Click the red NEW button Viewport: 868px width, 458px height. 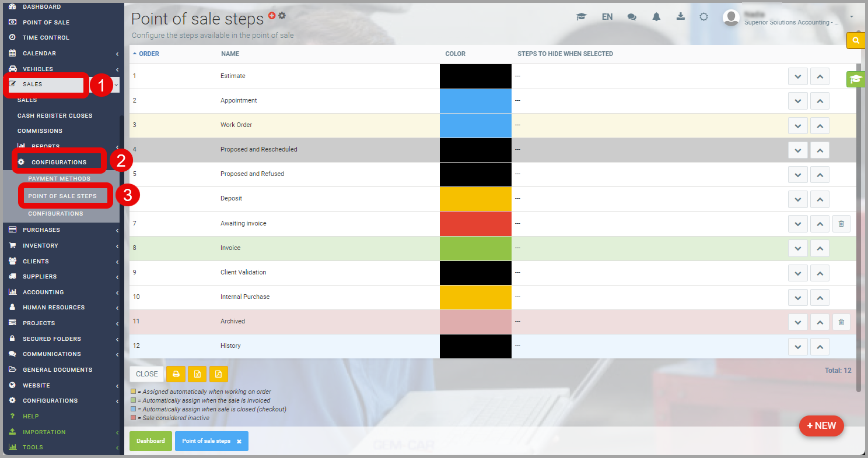(x=821, y=425)
